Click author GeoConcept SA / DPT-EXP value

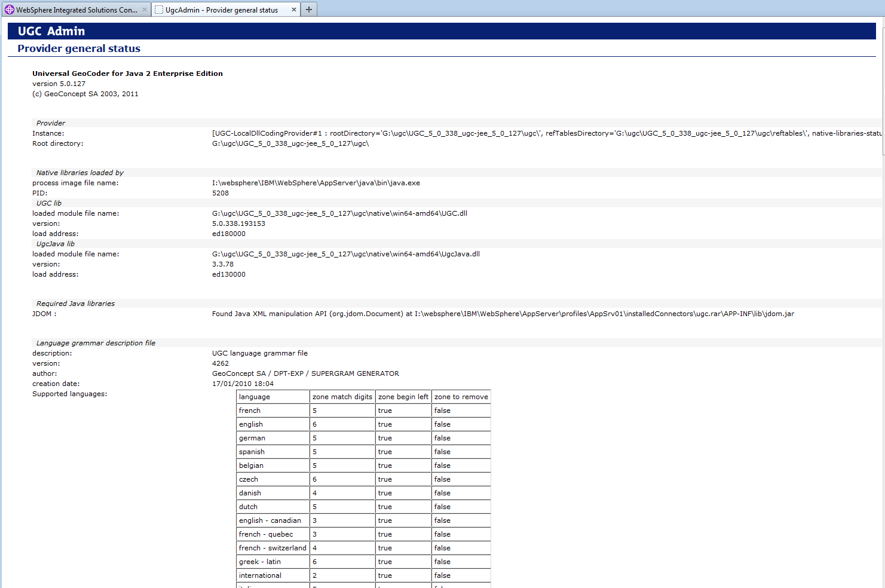point(305,373)
